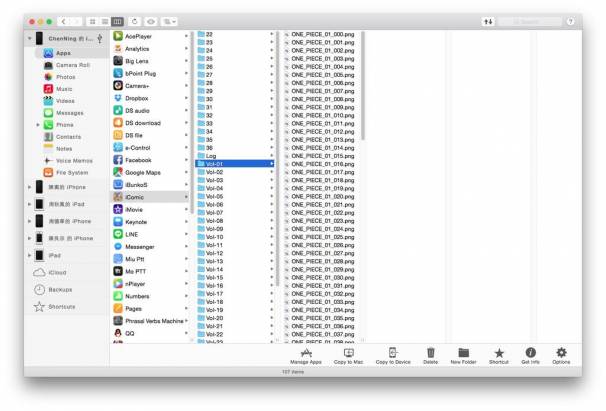The width and height of the screenshot is (606, 411).
Task: Open Manage Apps in bottom toolbar
Action: click(306, 356)
